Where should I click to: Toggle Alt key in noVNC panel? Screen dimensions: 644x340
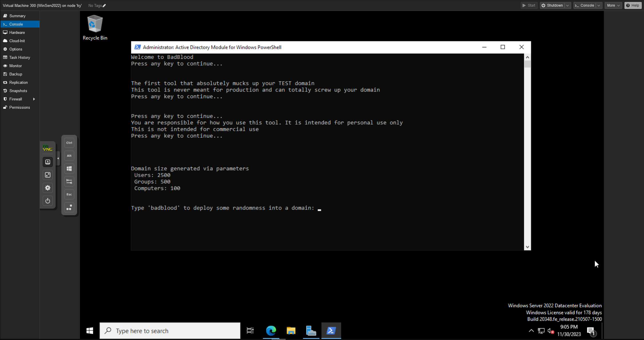click(69, 156)
